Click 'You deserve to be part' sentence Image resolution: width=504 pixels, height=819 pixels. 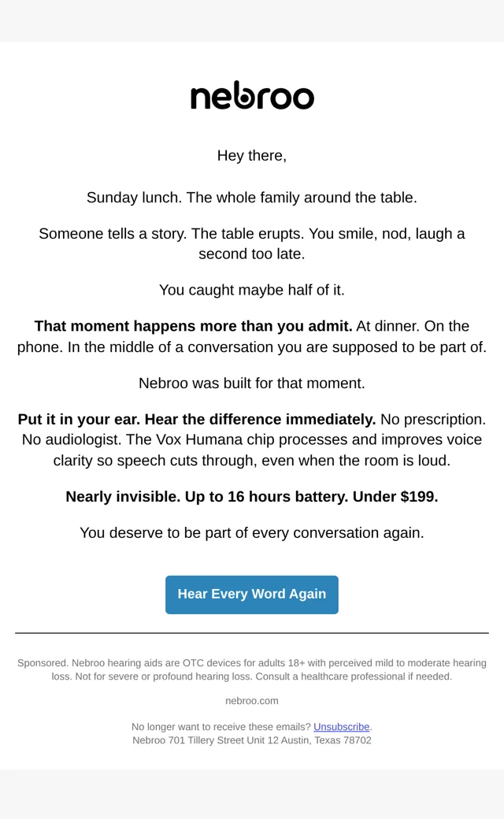click(x=252, y=532)
